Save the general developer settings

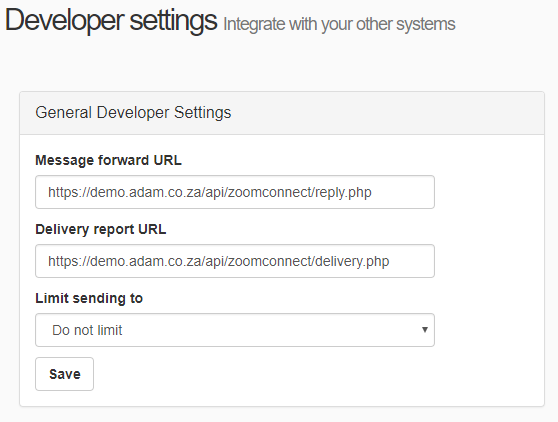(x=64, y=374)
